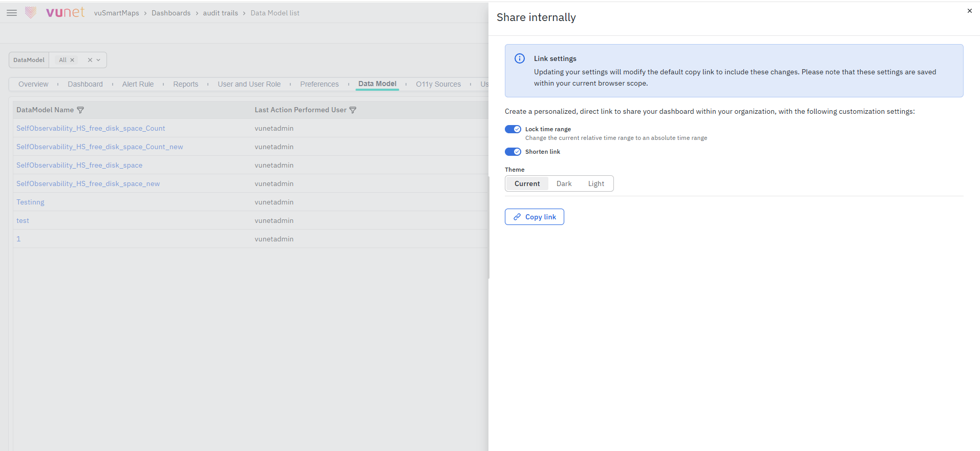Switch to the Reports tab
The width and height of the screenshot is (980, 451).
[185, 84]
